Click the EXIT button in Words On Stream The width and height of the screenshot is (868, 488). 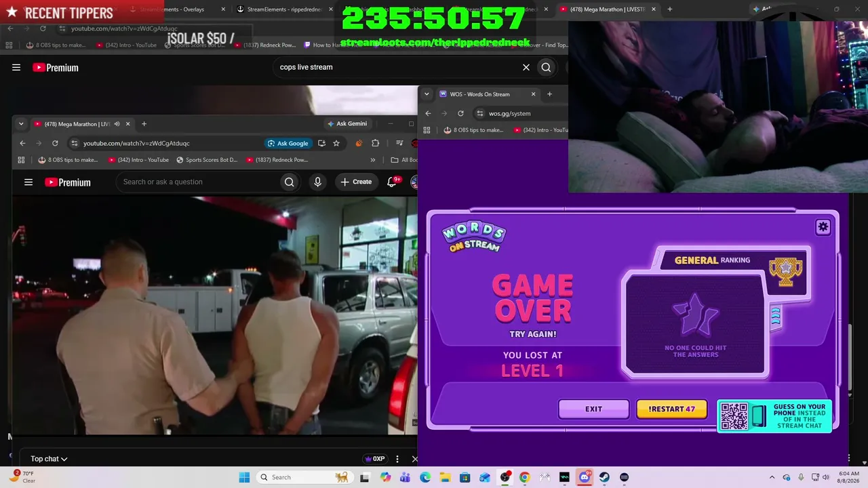click(x=593, y=409)
